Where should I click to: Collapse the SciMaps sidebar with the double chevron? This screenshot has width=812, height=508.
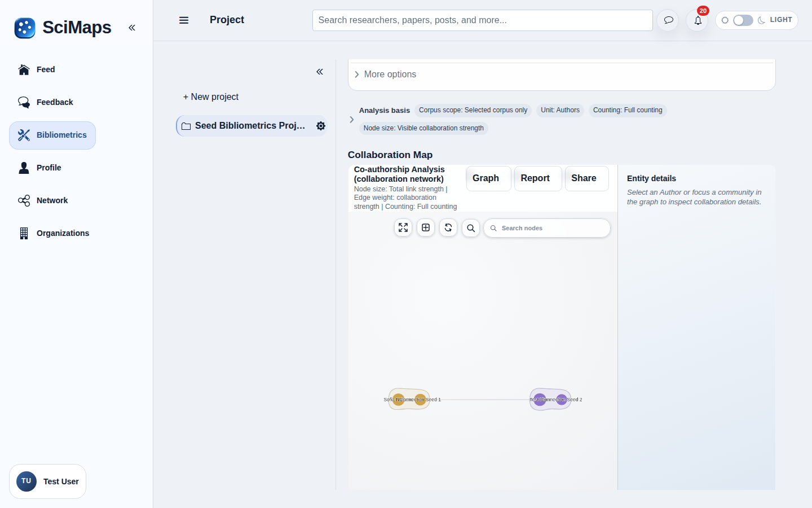pos(132,28)
